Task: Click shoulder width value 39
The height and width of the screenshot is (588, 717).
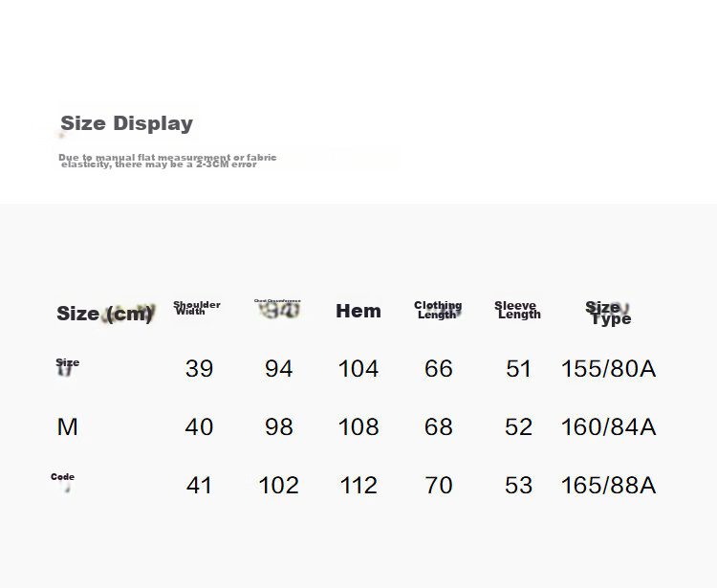Action: coord(199,368)
